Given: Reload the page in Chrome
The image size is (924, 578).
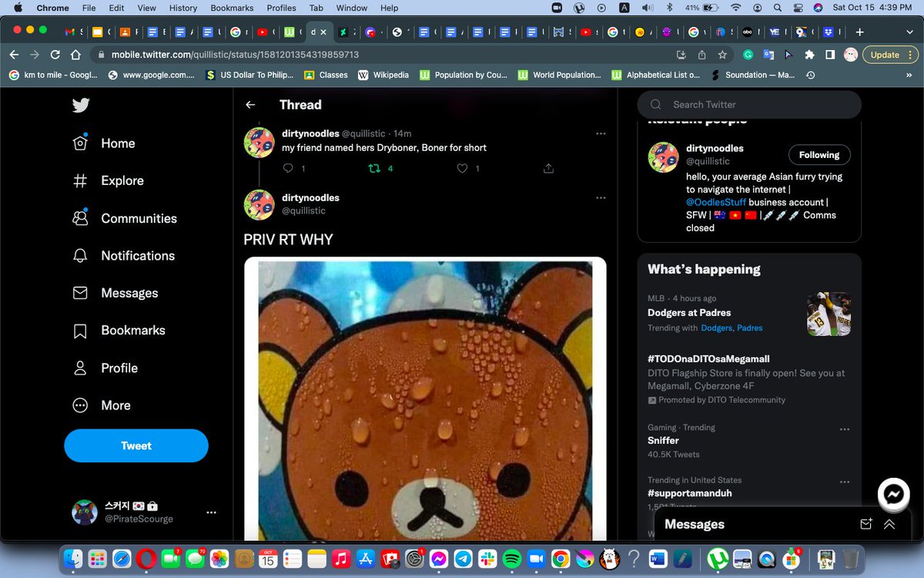Looking at the screenshot, I should point(55,55).
